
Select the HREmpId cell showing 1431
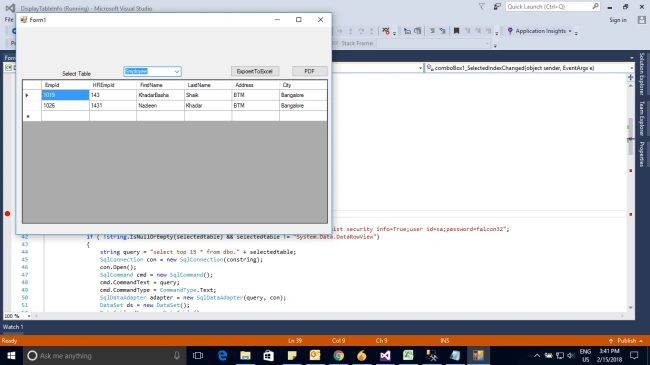[113, 106]
